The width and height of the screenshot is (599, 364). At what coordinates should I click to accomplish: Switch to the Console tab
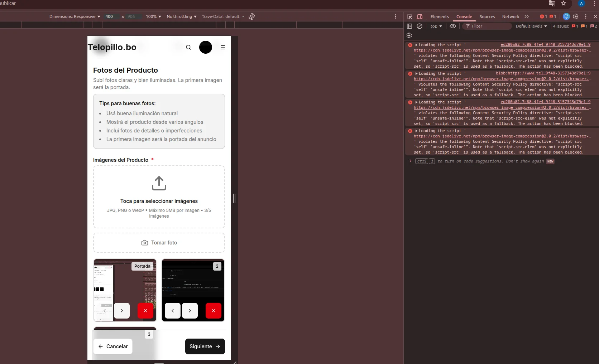tap(464, 16)
